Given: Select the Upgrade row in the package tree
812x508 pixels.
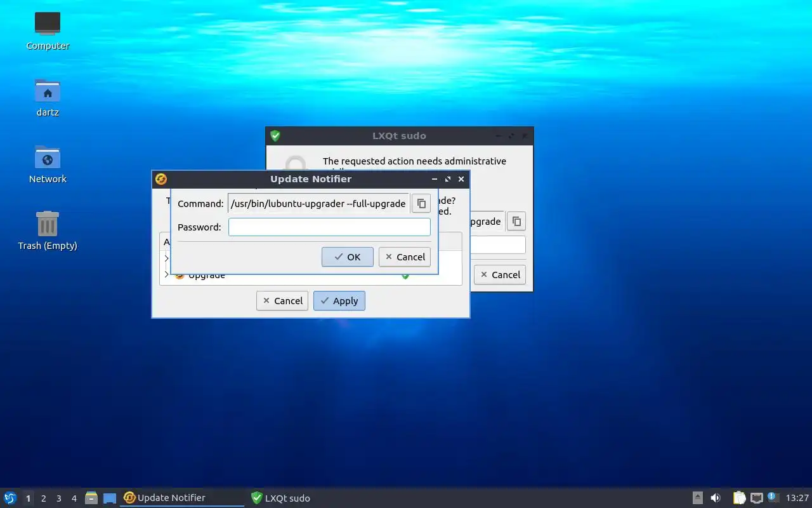Looking at the screenshot, I should point(310,275).
